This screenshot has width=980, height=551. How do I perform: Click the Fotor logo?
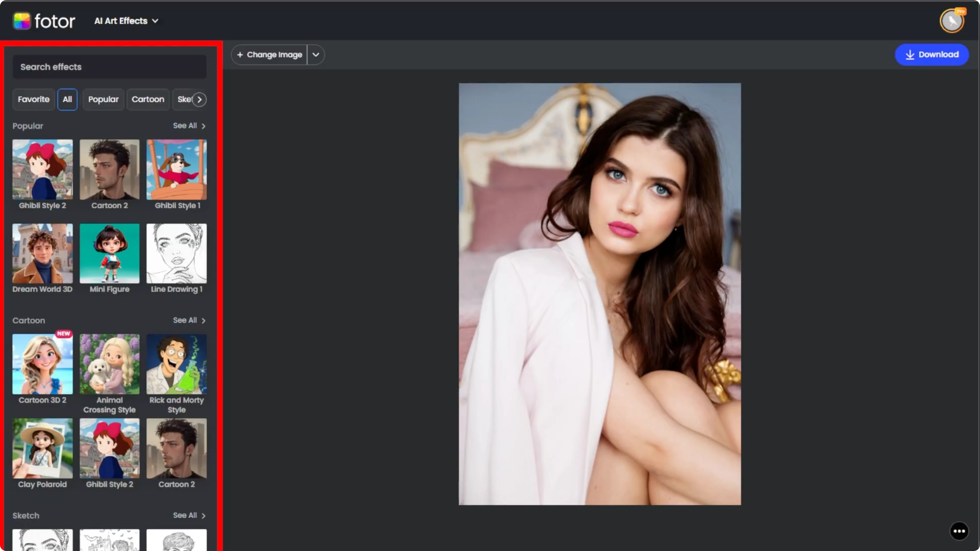tap(44, 21)
